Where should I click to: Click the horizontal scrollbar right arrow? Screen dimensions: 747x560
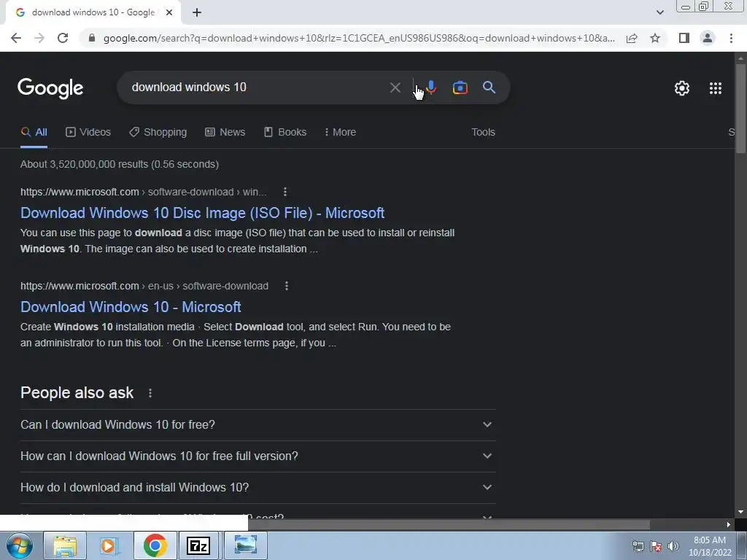click(728, 525)
